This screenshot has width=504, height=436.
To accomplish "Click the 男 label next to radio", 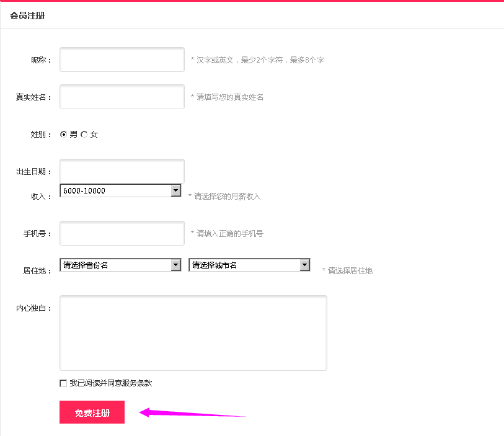I will [74, 134].
